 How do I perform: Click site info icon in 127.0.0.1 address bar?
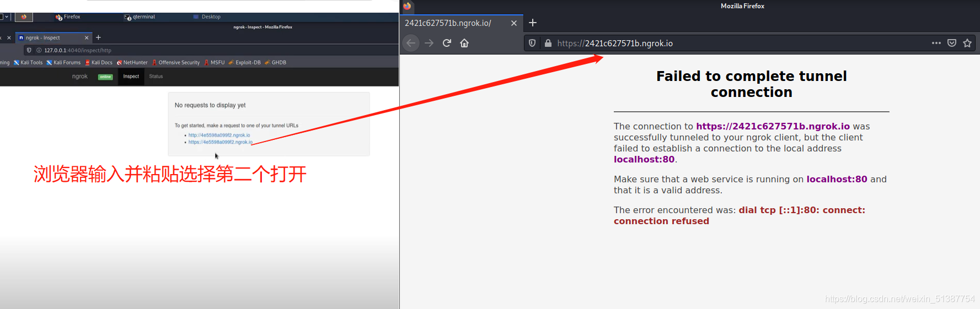(39, 50)
